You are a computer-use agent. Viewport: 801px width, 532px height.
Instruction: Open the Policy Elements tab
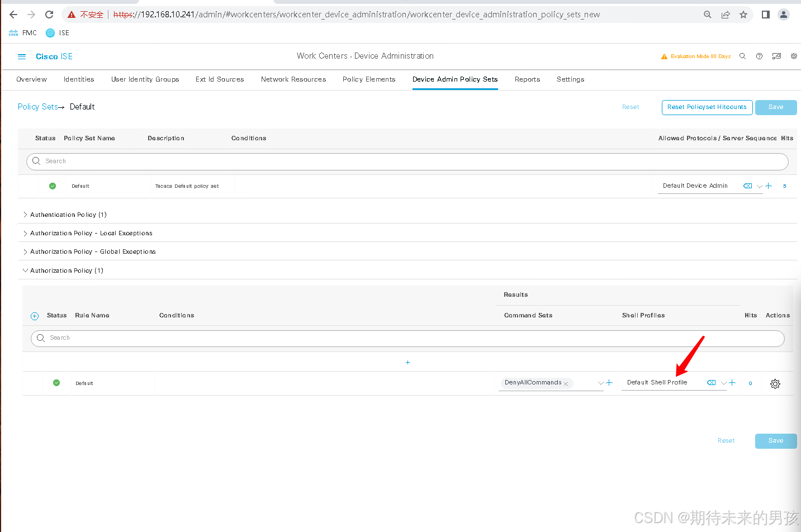click(369, 79)
